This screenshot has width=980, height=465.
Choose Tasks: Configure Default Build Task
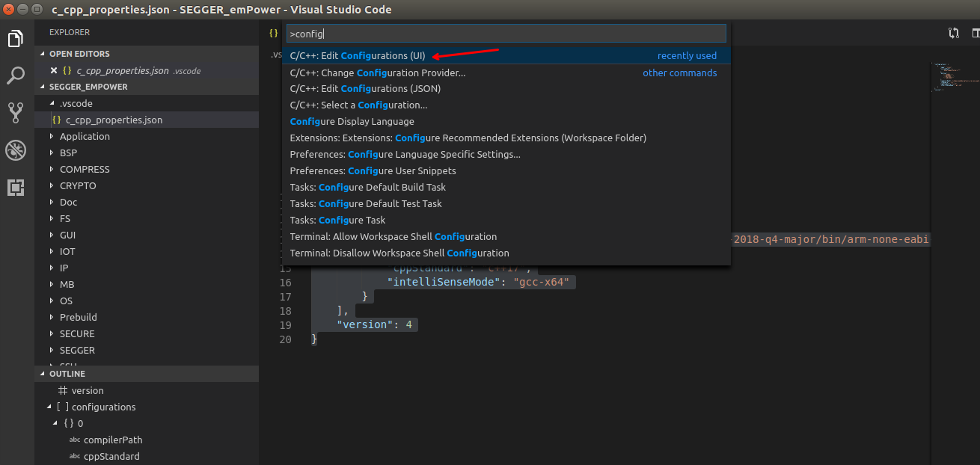pos(367,188)
